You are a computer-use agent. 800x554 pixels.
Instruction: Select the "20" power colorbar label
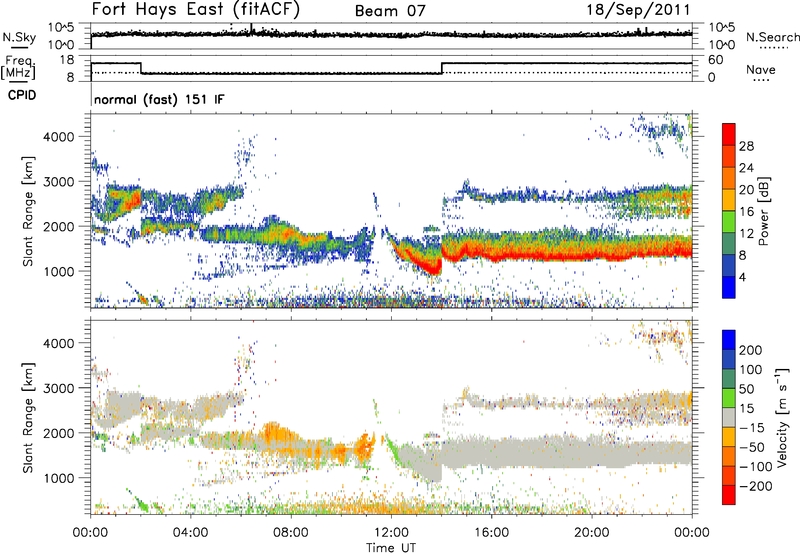pyautogui.click(x=746, y=190)
